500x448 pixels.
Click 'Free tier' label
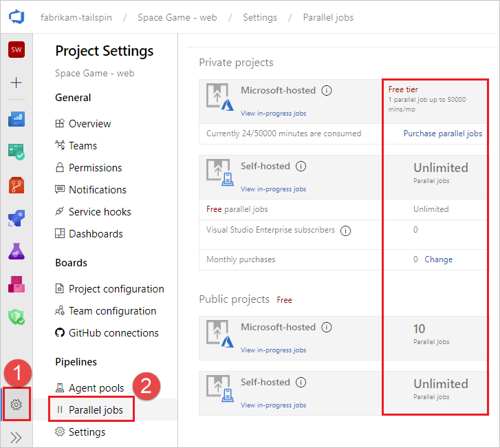click(403, 89)
